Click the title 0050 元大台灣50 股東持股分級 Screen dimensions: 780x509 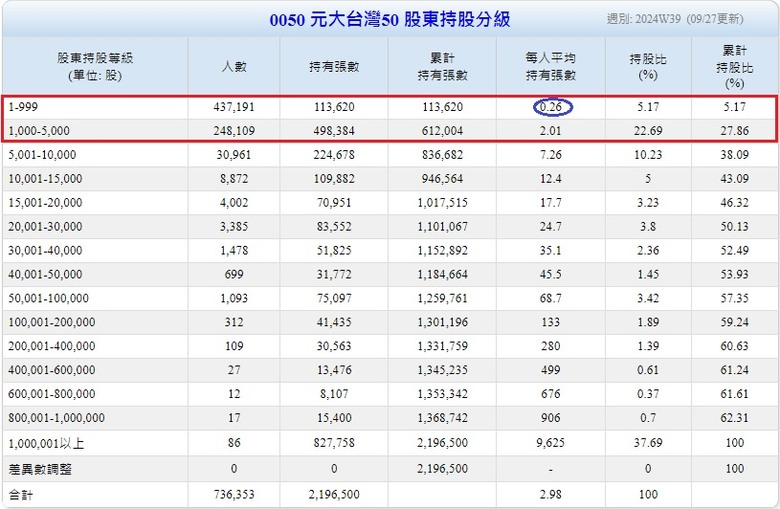point(390,19)
